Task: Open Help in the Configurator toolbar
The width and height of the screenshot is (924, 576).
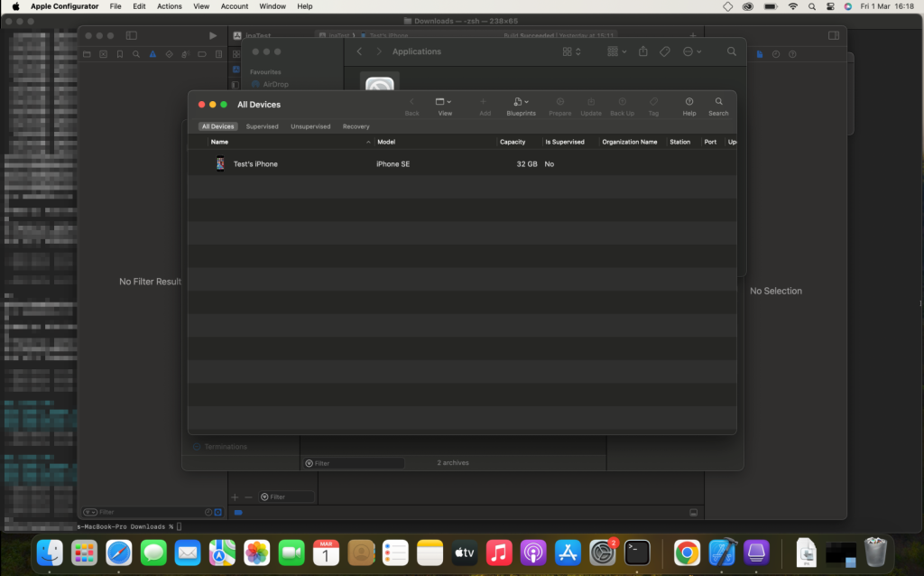Action: coord(689,102)
